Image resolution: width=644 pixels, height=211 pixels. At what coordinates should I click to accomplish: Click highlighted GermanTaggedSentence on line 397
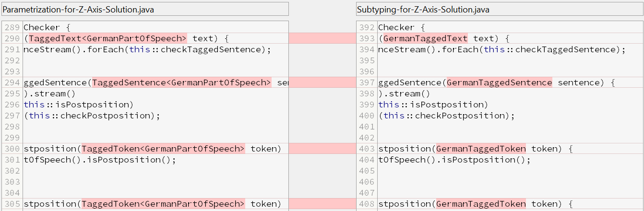coord(499,82)
